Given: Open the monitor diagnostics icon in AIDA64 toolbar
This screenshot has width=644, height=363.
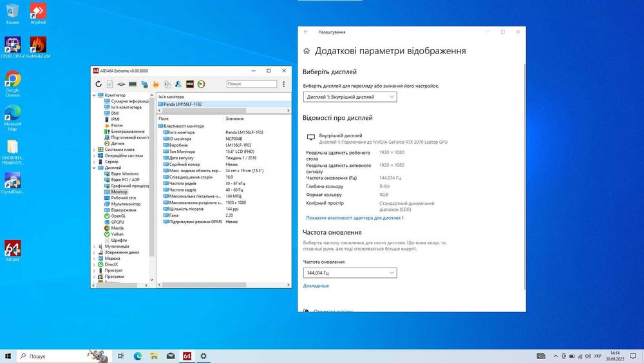Looking at the screenshot, I should tap(144, 84).
